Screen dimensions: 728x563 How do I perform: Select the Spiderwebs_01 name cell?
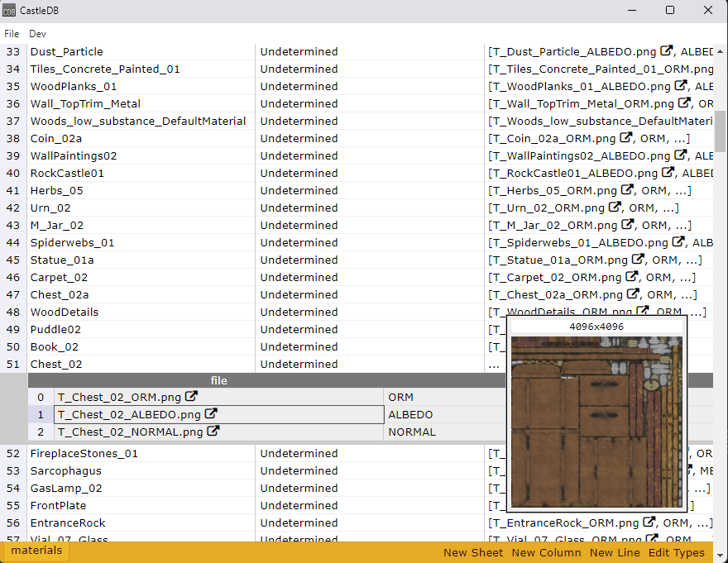coord(141,243)
